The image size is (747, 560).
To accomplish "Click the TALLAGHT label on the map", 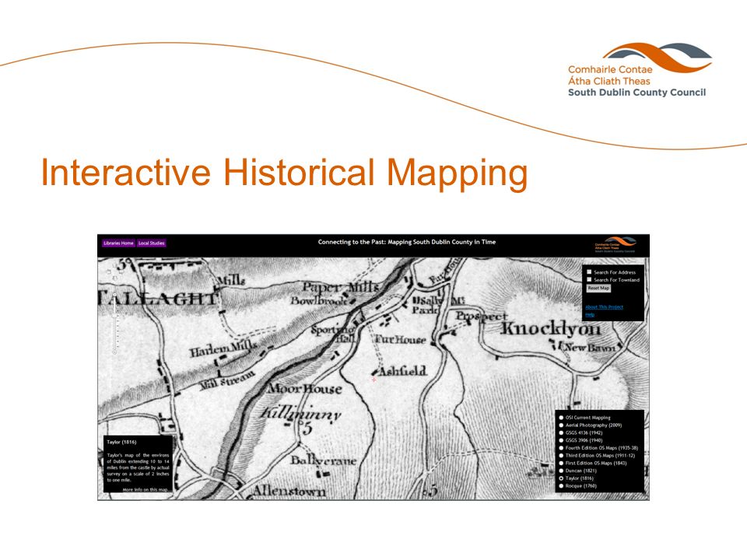I will coord(158,299).
